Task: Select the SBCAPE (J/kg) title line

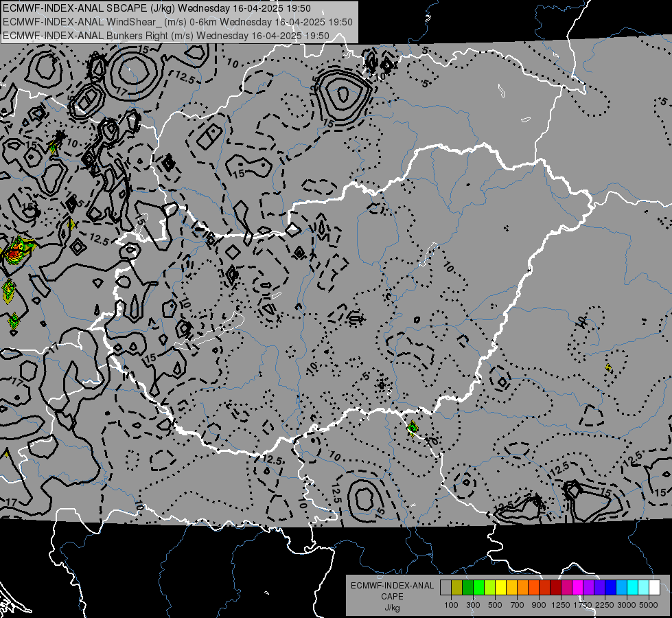Action: pyautogui.click(x=157, y=8)
